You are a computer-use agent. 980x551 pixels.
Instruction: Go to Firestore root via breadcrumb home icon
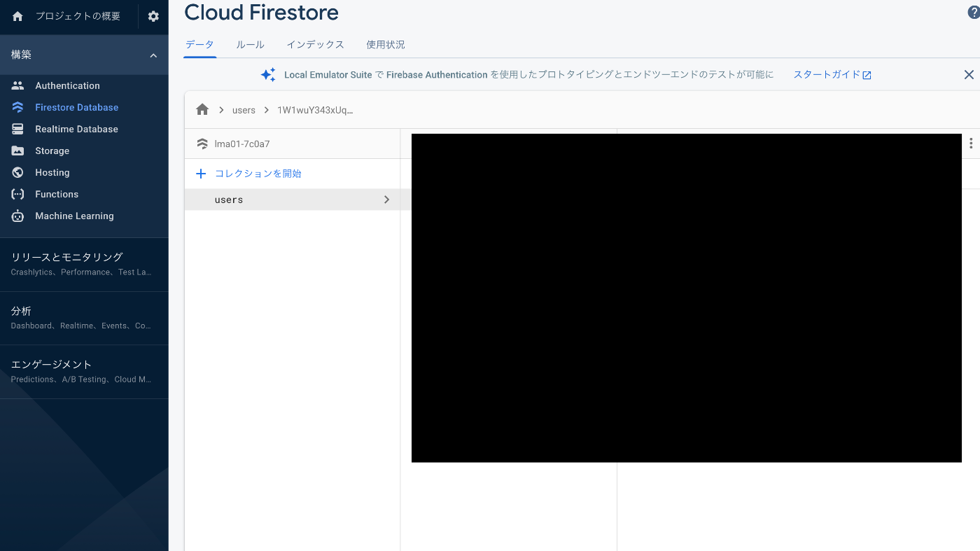click(x=202, y=110)
